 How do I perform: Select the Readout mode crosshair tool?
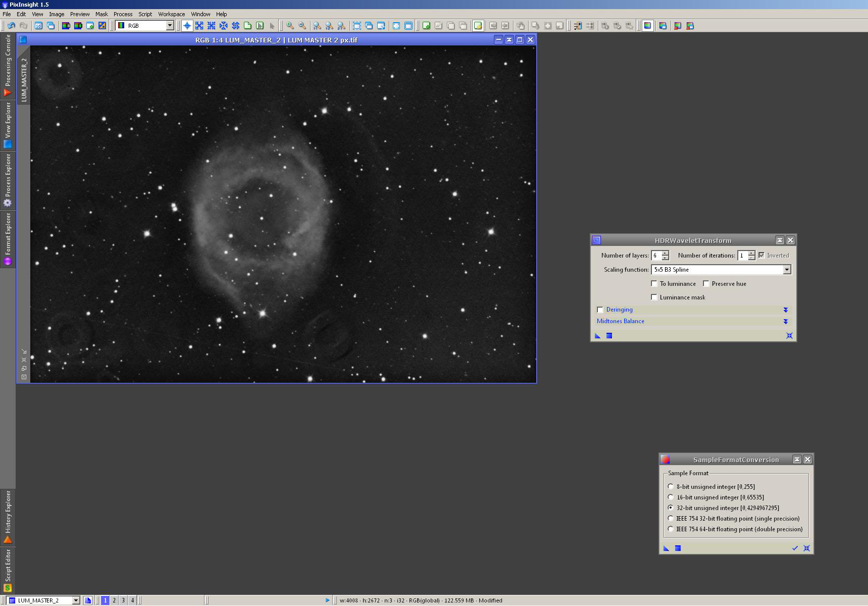(187, 26)
